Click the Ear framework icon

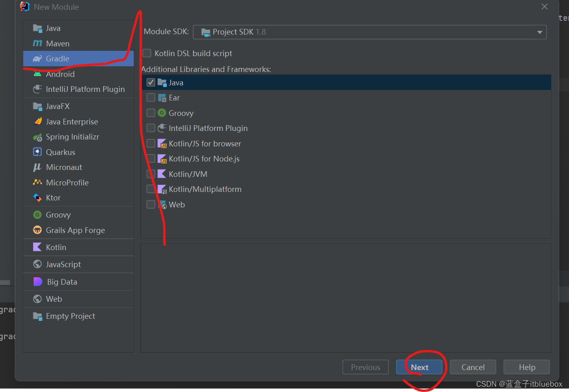coord(162,98)
